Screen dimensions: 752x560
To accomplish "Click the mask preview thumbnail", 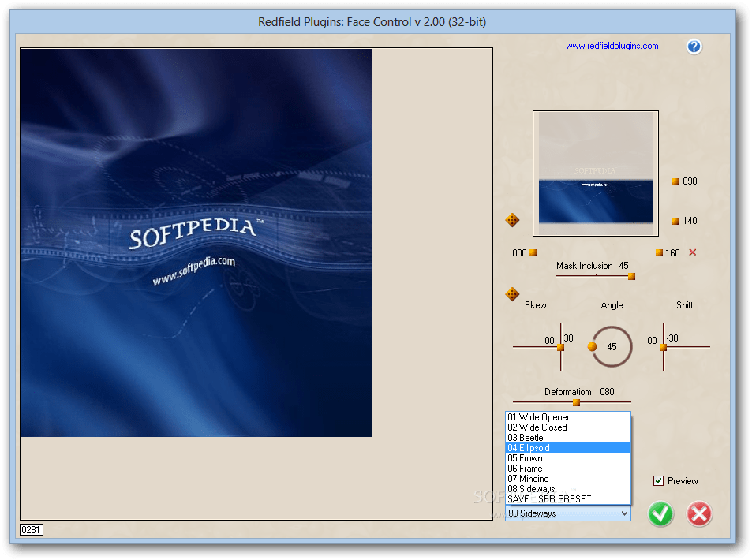I will click(596, 174).
